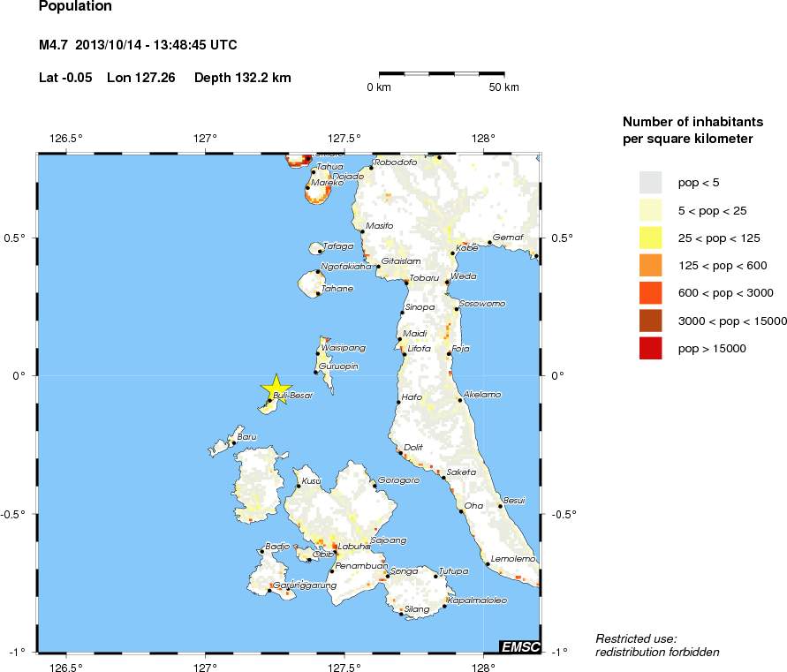787x672 pixels.
Task: Select the bright yellow 25 < pop < 125 swatch
Action: (x=650, y=238)
